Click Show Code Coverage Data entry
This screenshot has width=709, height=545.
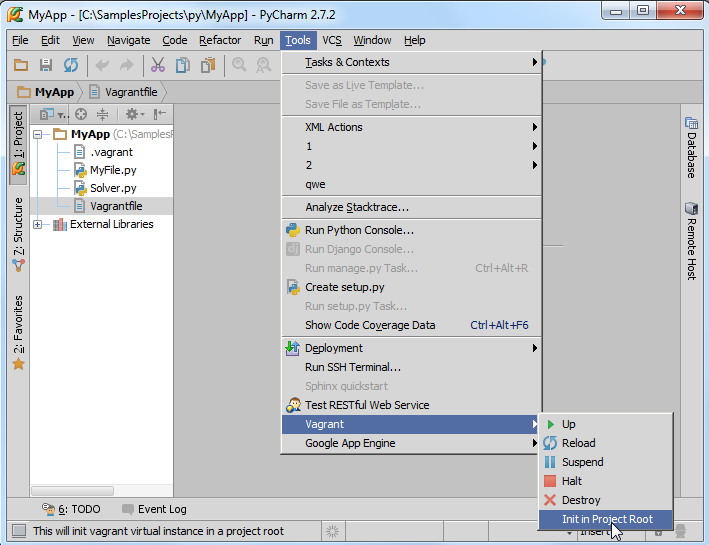point(411,325)
